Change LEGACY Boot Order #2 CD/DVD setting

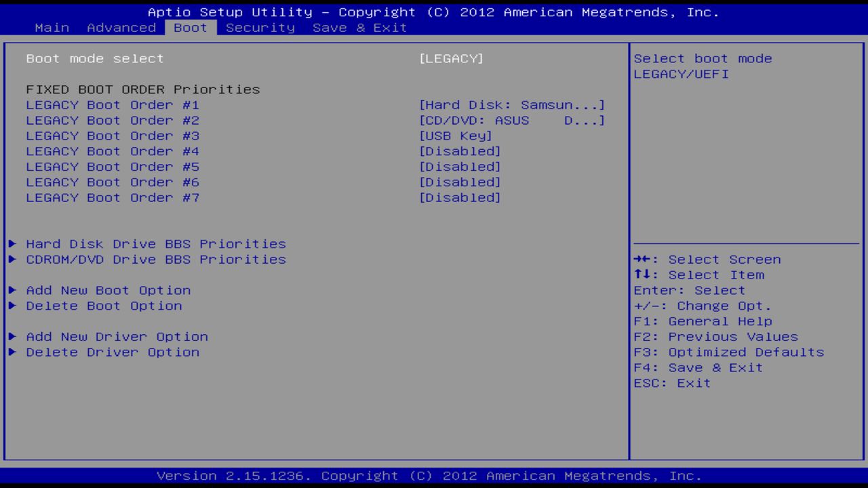click(513, 120)
